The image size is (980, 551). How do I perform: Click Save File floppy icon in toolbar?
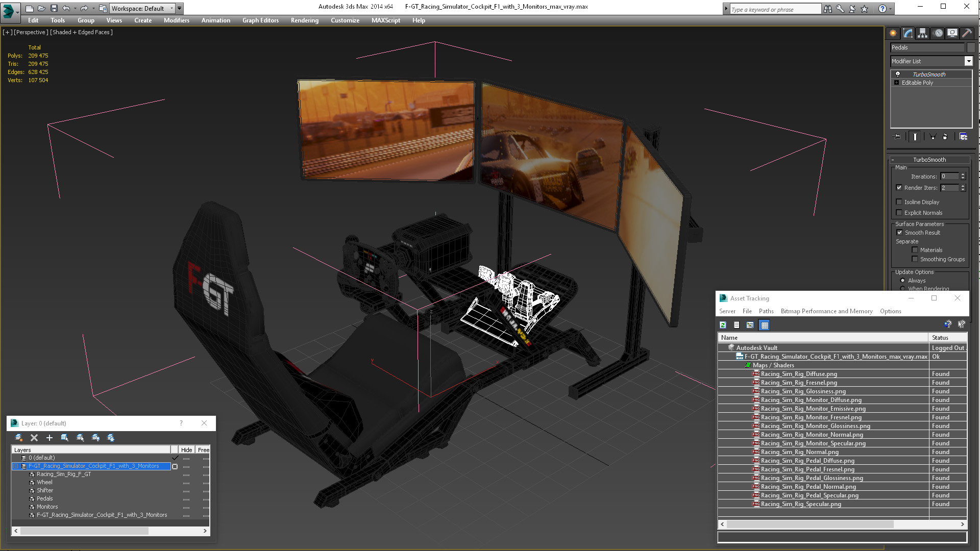point(54,8)
